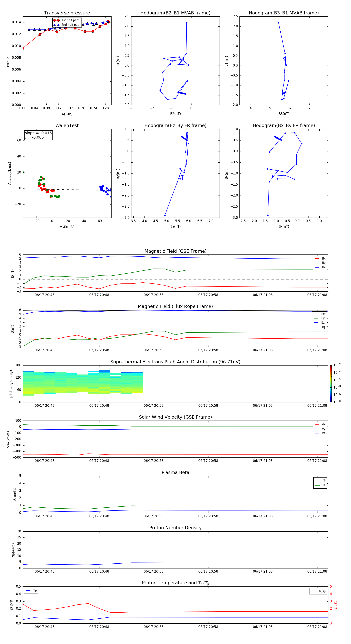Viewport: 351px width, 644px height.
Task: Click the "Np(#/cc)" axis label
Action: pyautogui.click(x=13, y=550)
